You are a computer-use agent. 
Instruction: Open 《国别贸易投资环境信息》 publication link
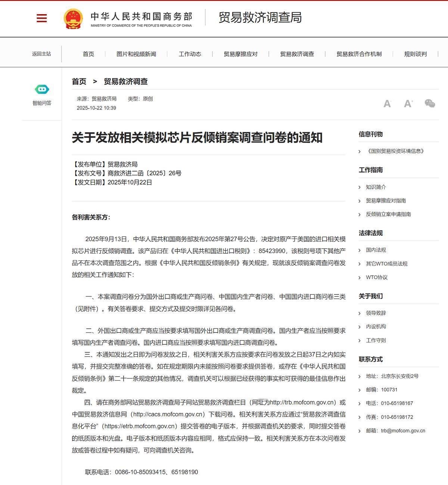(395, 151)
